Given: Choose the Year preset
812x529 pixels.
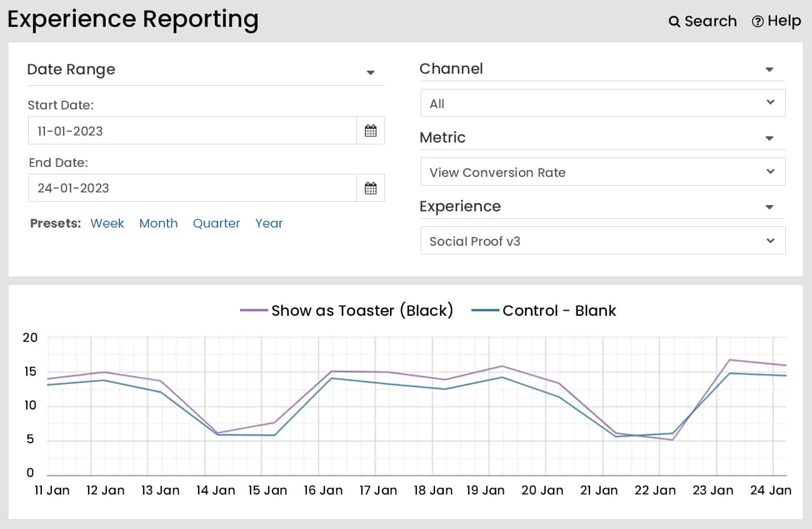Looking at the screenshot, I should (269, 223).
